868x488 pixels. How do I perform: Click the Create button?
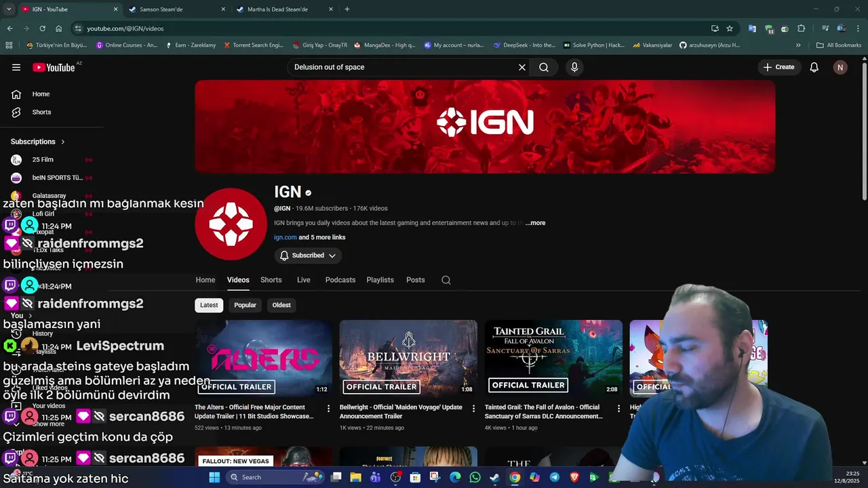(778, 67)
